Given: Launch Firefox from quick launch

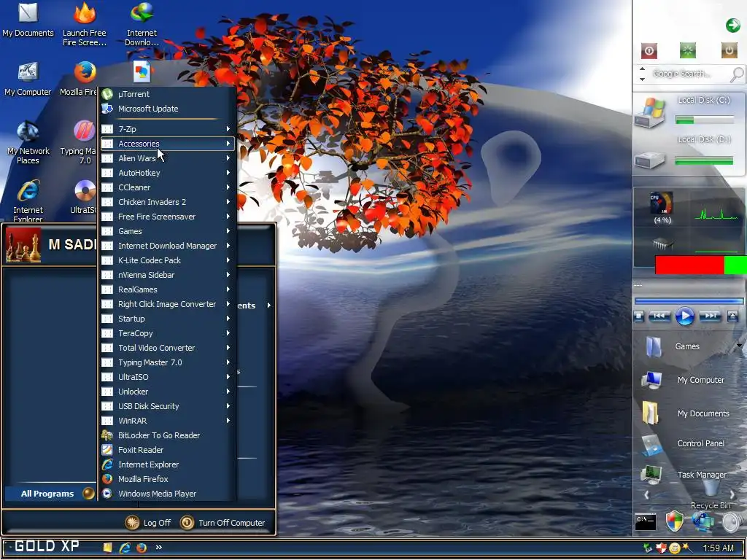Looking at the screenshot, I should (x=142, y=548).
